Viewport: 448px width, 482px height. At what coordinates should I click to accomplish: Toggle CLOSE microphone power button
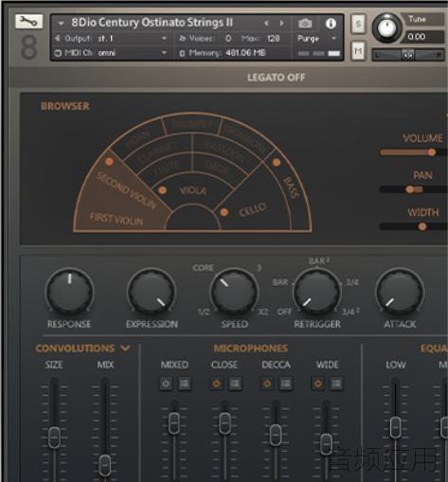click(x=216, y=384)
